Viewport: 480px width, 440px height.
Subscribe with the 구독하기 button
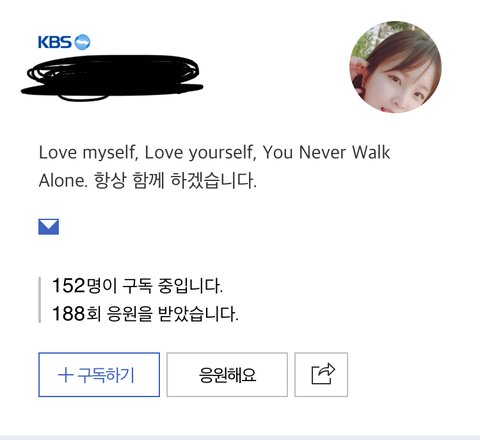point(99,374)
